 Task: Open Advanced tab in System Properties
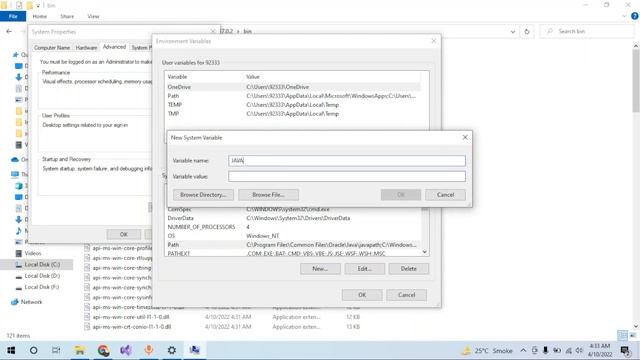click(x=114, y=47)
